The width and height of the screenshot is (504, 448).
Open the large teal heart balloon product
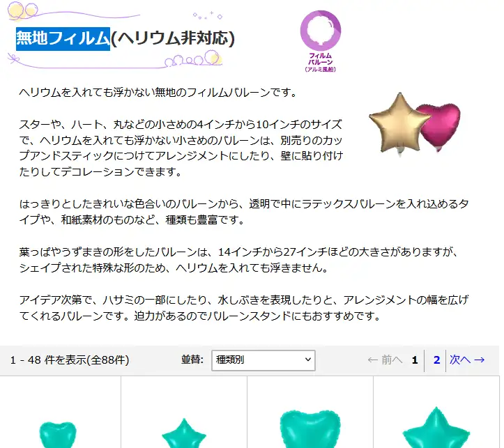click(x=310, y=428)
